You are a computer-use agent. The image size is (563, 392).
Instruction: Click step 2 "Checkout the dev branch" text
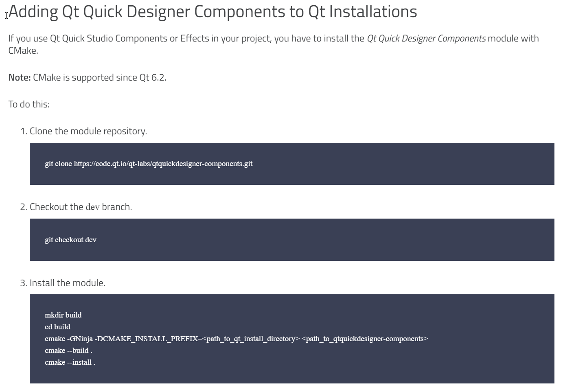click(81, 207)
